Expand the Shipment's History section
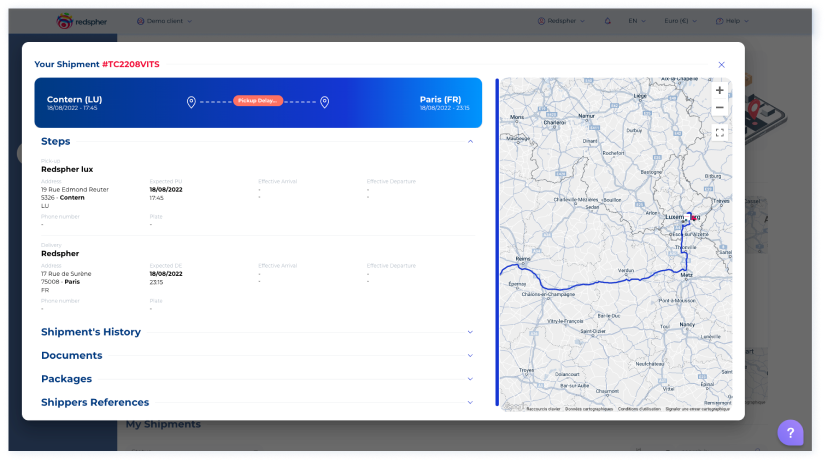Image resolution: width=826 pixels, height=461 pixels. point(470,332)
